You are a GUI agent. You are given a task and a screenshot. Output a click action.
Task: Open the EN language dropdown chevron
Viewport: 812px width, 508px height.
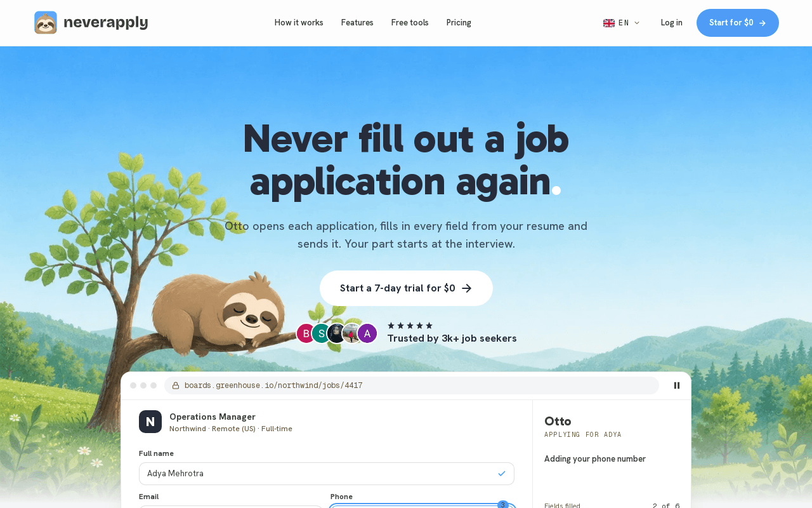(637, 23)
